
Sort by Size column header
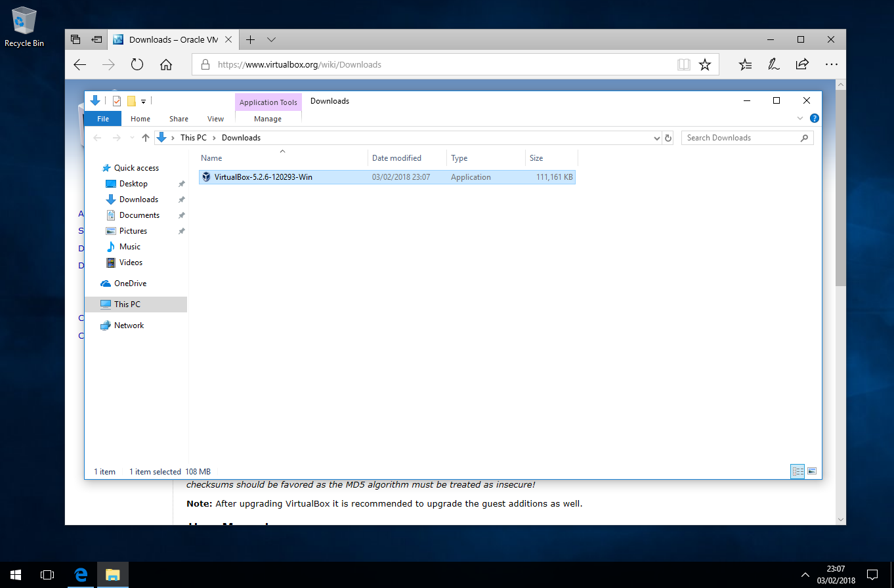click(551, 158)
